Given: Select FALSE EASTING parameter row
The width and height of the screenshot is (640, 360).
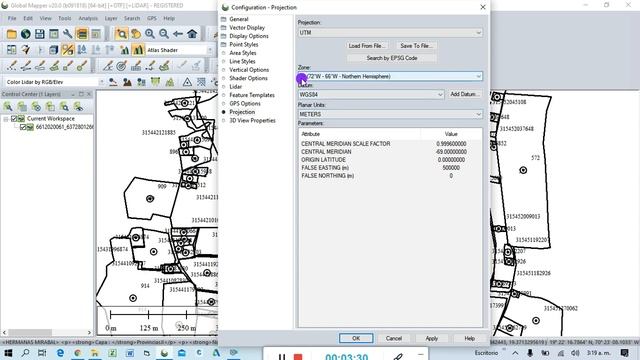Looking at the screenshot, I should click(390, 168).
